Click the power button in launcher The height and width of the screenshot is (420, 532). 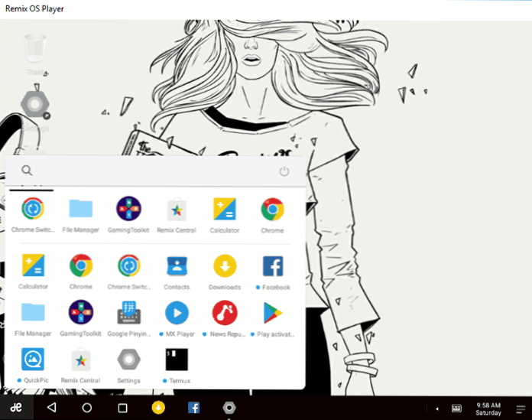click(x=284, y=171)
